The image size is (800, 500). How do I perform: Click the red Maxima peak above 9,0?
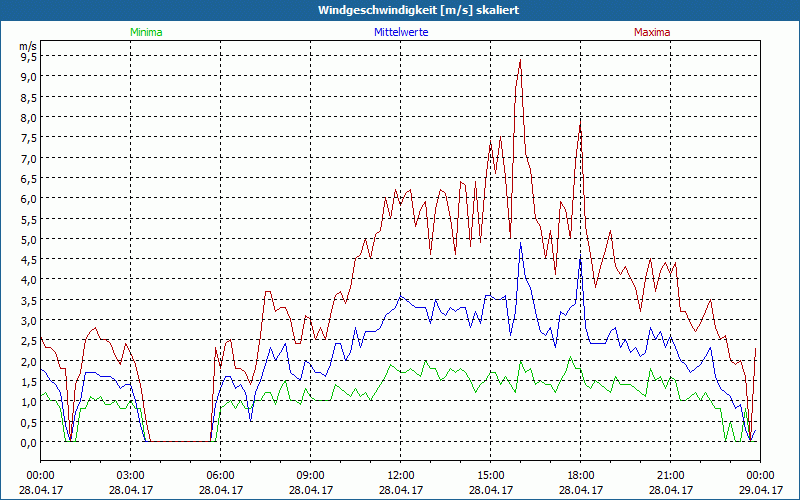(520, 60)
